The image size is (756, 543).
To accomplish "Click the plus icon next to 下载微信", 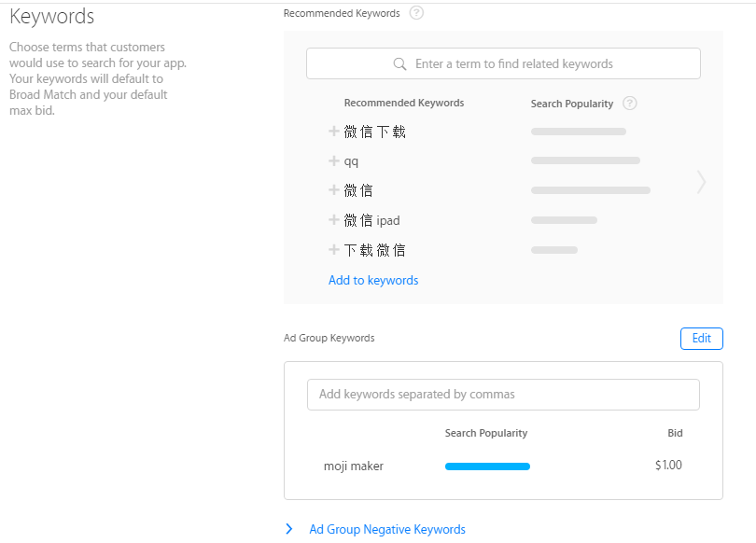I will pyautogui.click(x=333, y=250).
